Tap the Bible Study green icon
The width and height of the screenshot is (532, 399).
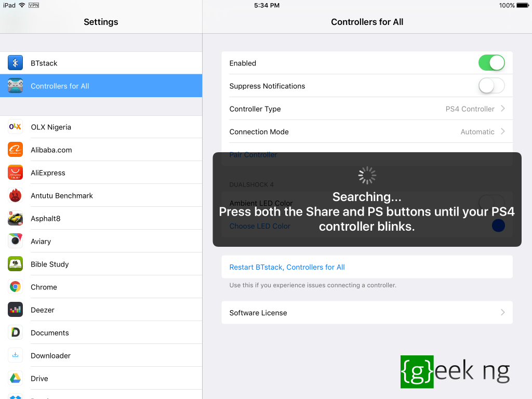(15, 264)
